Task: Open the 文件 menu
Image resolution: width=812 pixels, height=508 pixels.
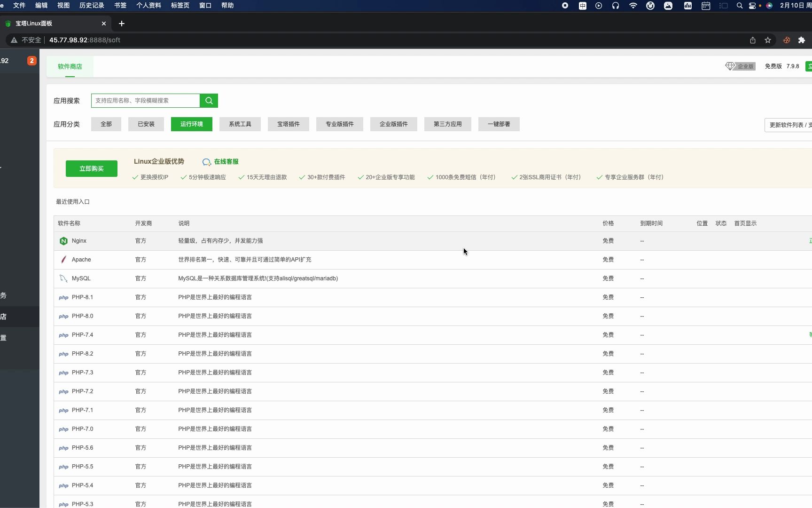Action: pos(19,6)
